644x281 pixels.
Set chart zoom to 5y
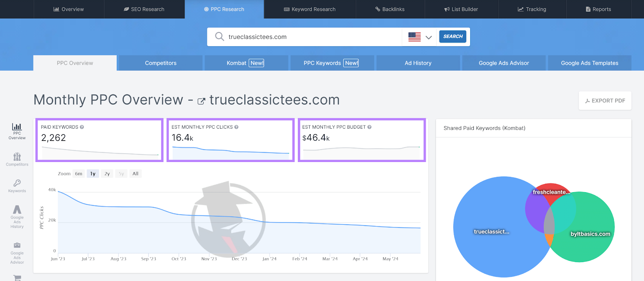click(121, 174)
